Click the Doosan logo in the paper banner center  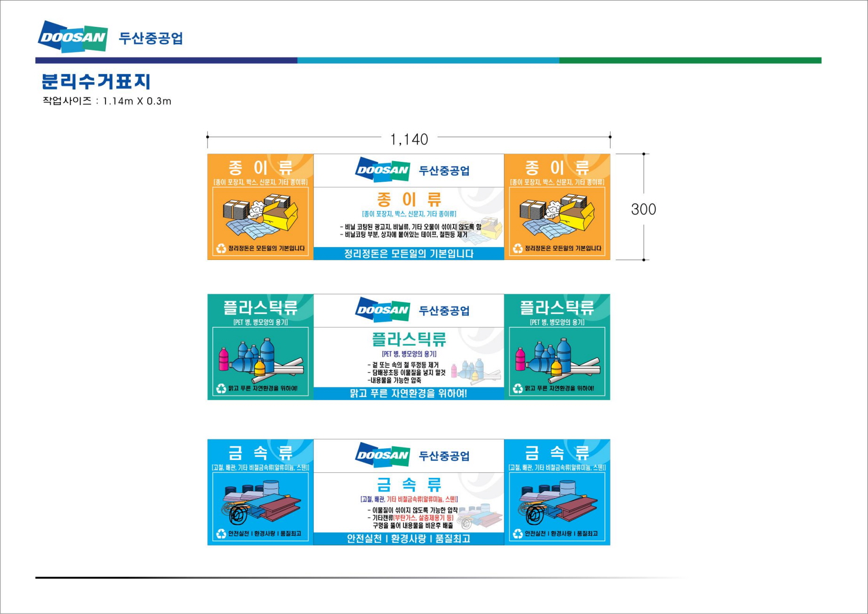pyautogui.click(x=382, y=170)
